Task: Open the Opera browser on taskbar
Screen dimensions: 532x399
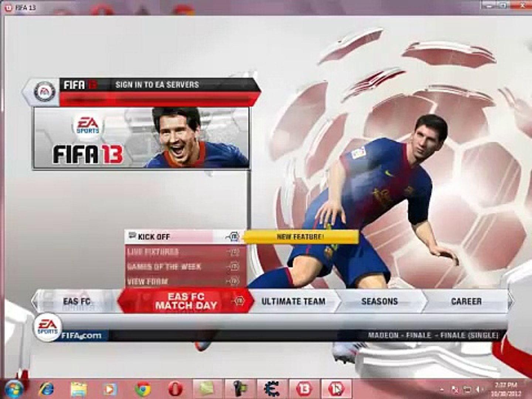Action: pos(175,389)
